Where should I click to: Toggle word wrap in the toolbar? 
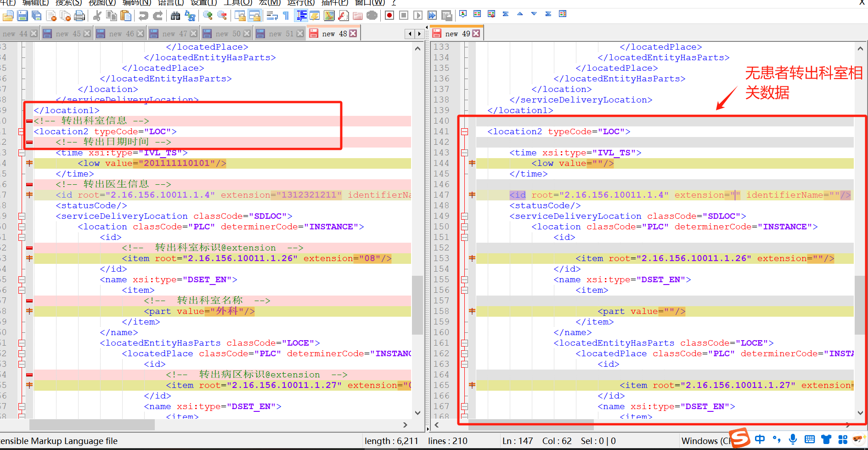click(x=272, y=16)
